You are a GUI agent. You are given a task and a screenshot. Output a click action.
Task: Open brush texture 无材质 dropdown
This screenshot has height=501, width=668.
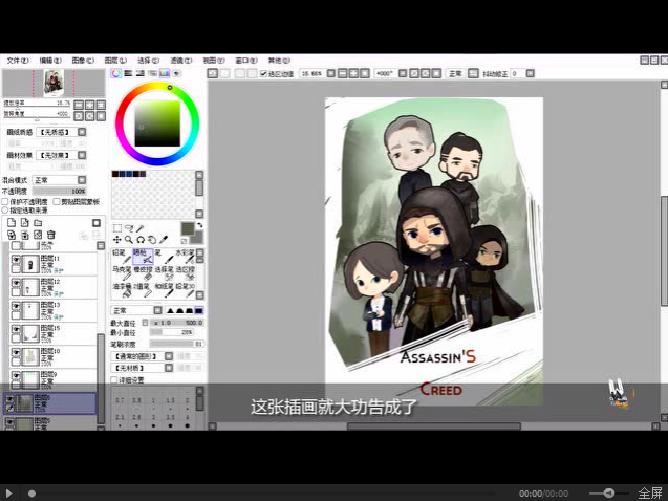tap(142, 368)
